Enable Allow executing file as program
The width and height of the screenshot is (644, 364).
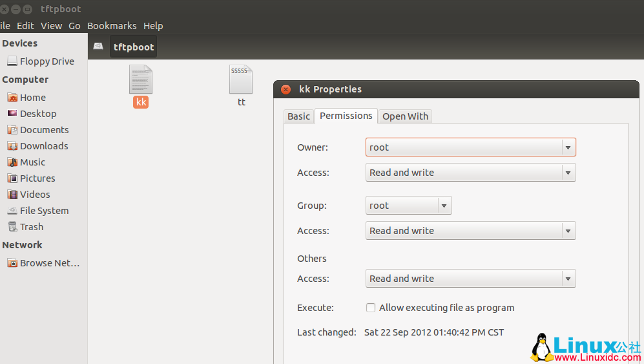[x=371, y=308]
